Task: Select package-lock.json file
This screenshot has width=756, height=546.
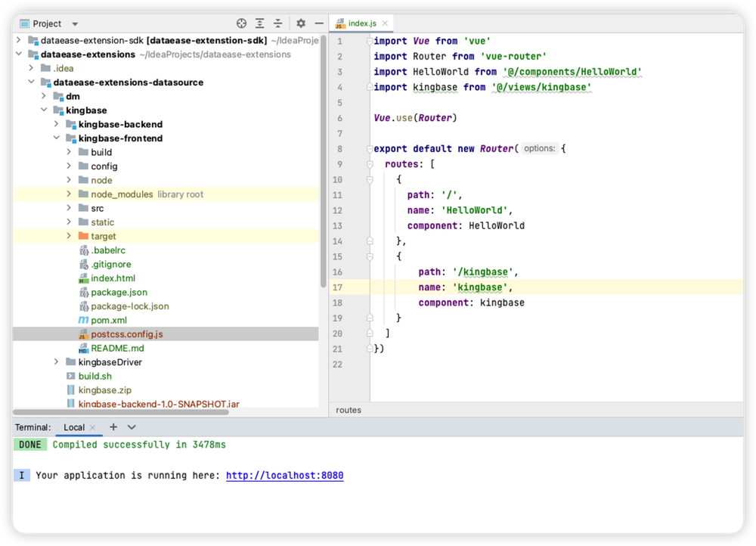Action: pyautogui.click(x=130, y=306)
